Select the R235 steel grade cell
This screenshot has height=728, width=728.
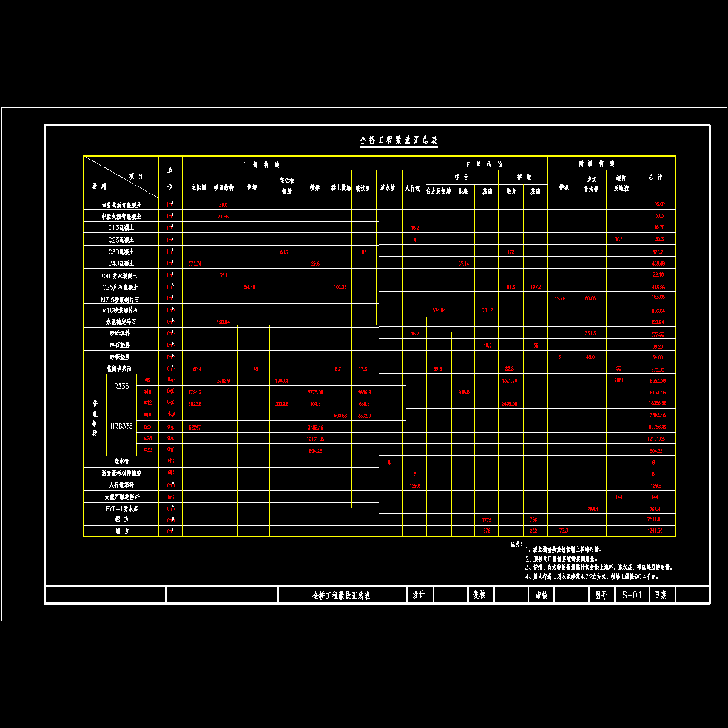point(122,386)
